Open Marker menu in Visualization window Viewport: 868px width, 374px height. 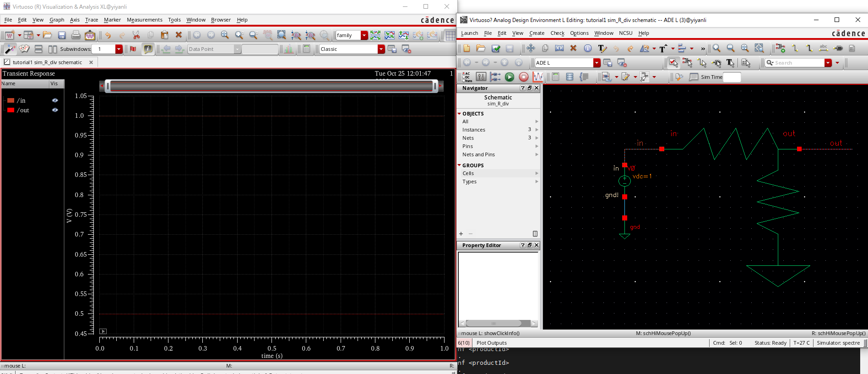112,20
